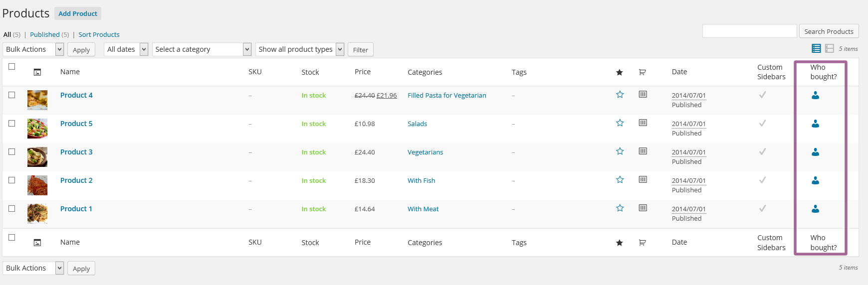Switch to excerpt view mode icon
This screenshot has height=285, width=868.
(829, 48)
